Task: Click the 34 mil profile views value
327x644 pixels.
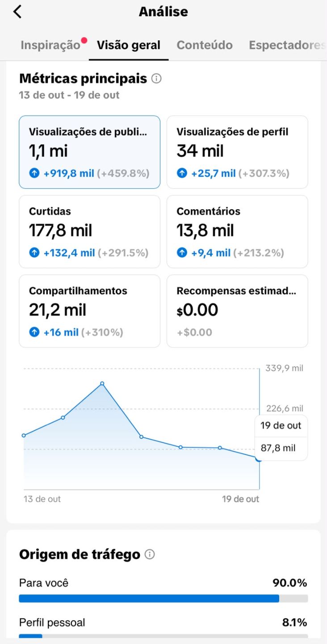Action: pos(200,151)
